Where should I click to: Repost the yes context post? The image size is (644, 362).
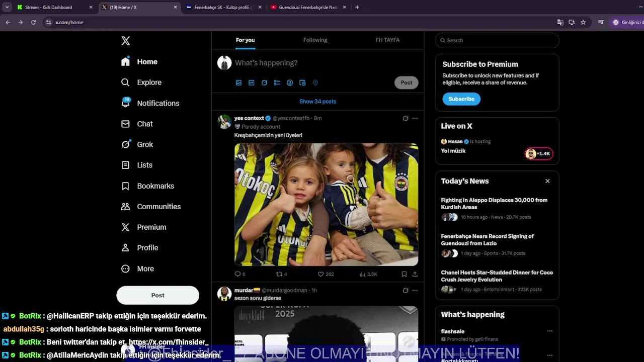tap(282, 274)
